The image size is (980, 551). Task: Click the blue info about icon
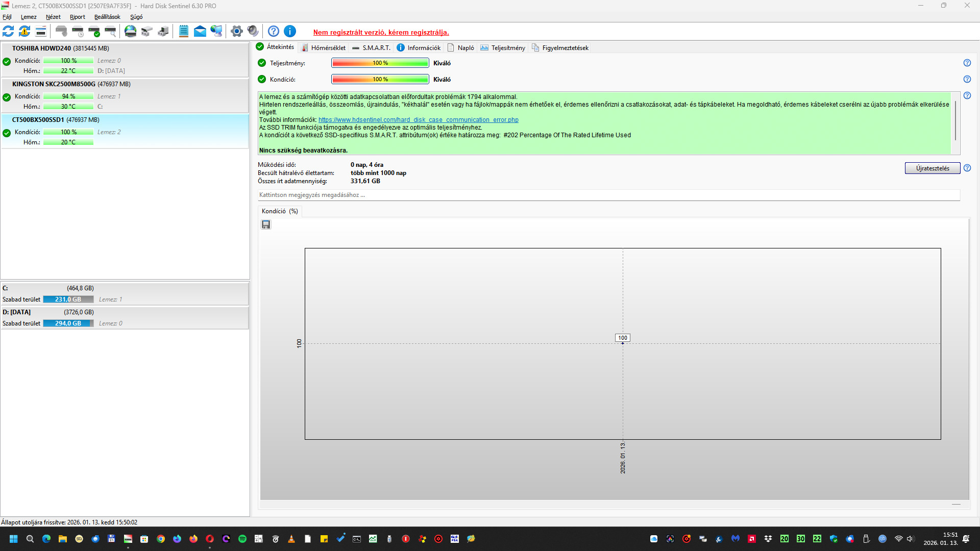[x=290, y=31]
